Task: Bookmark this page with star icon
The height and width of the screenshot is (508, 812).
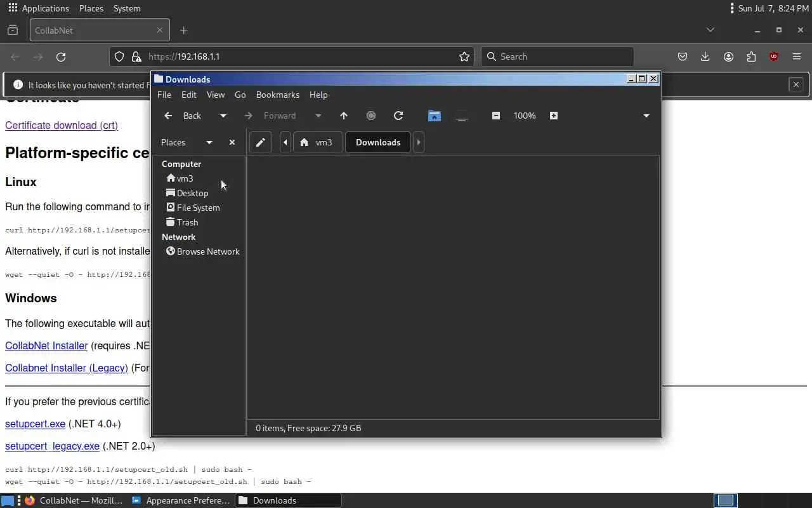Action: [x=464, y=57]
